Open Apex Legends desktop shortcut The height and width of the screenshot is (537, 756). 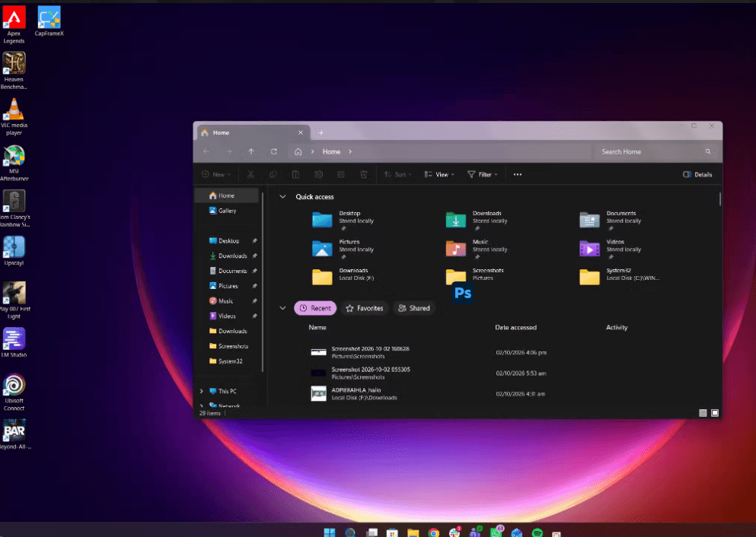(14, 24)
